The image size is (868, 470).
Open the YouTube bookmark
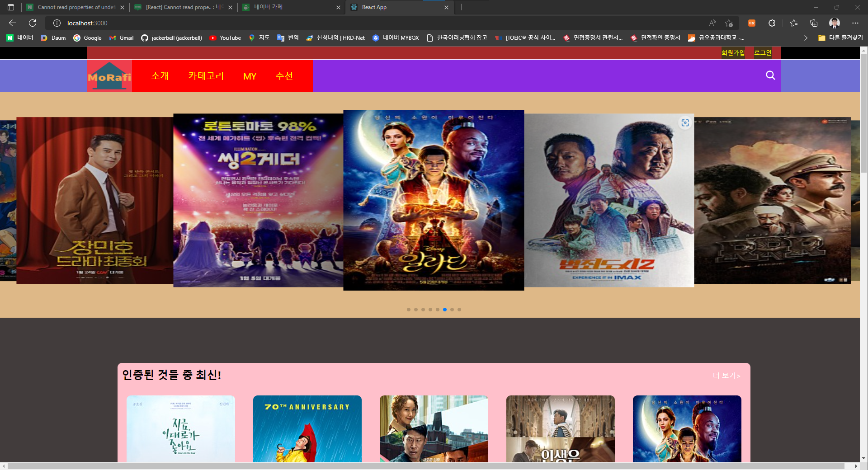tap(225, 38)
